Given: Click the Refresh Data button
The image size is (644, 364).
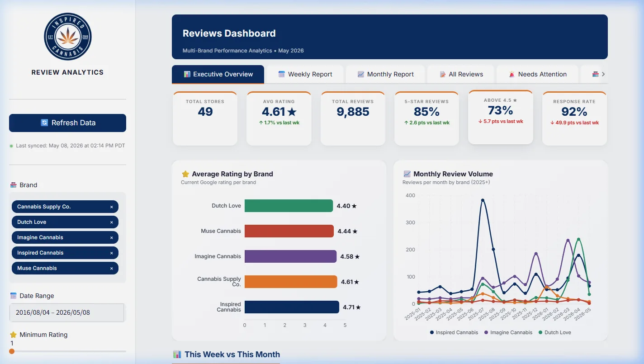Looking at the screenshot, I should 67,123.
